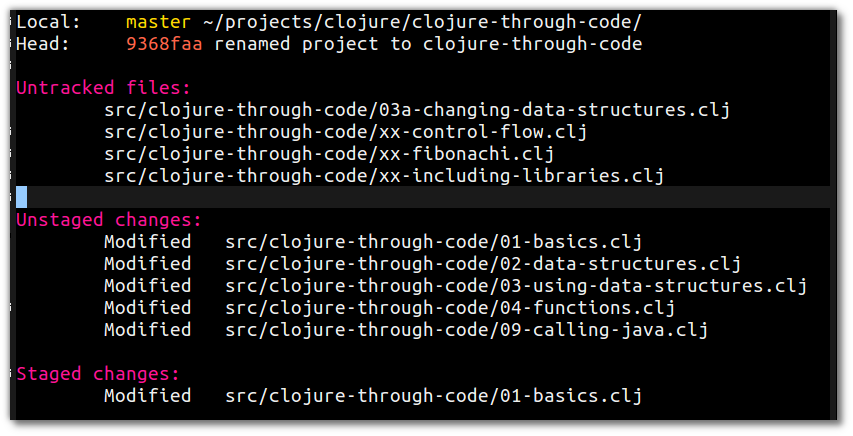Image resolution: width=853 pixels, height=436 pixels.
Task: Select untracked file xx-control-flow.clj
Action: pyautogui.click(x=345, y=132)
